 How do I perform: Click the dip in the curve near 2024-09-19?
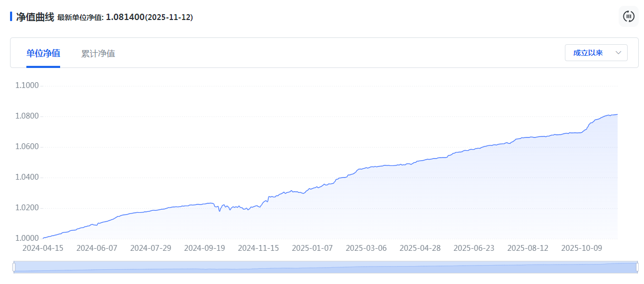pos(219,211)
